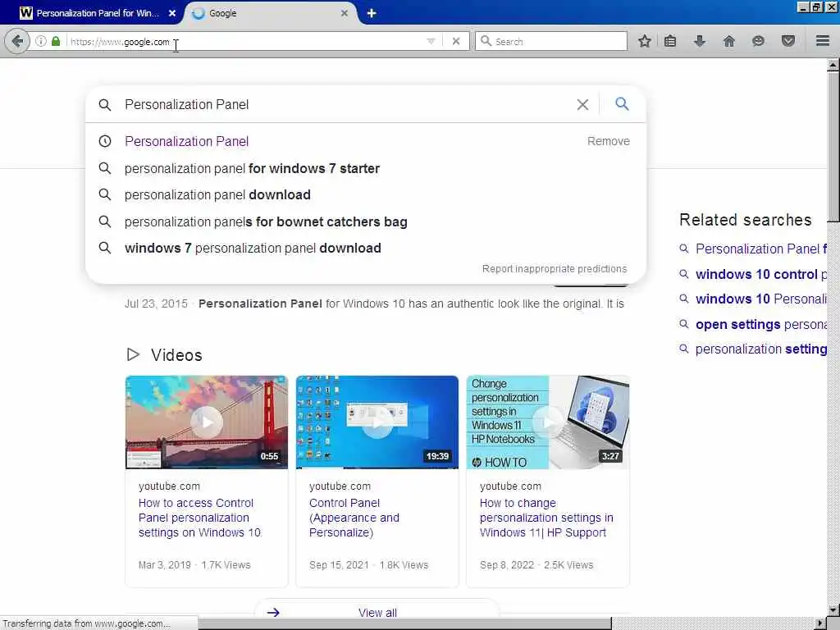Choose suggestion personalization panel download
The width and height of the screenshot is (840, 630).
coord(217,195)
